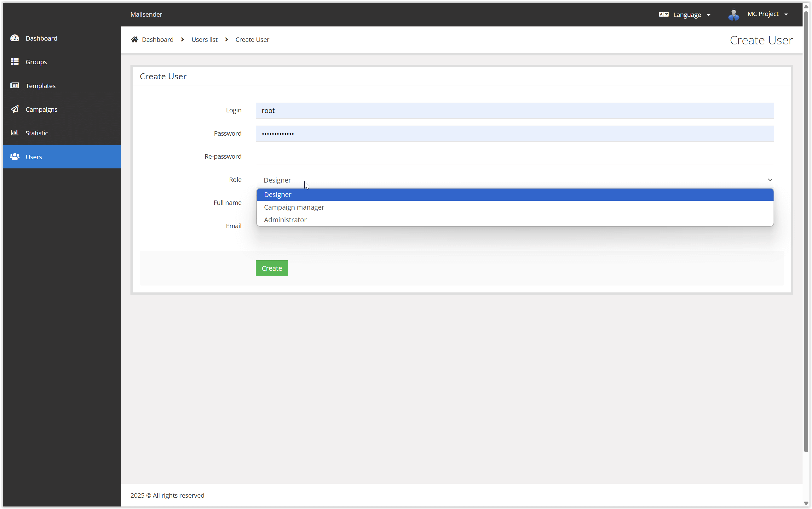812x509 pixels.
Task: Open Groups from the sidebar icon
Action: [x=15, y=62]
